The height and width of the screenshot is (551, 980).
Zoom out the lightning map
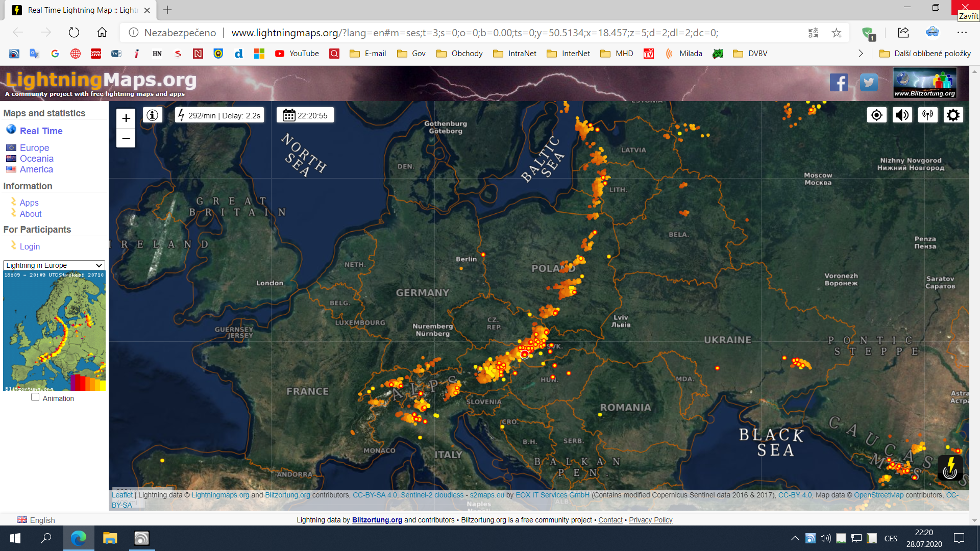pos(126,138)
